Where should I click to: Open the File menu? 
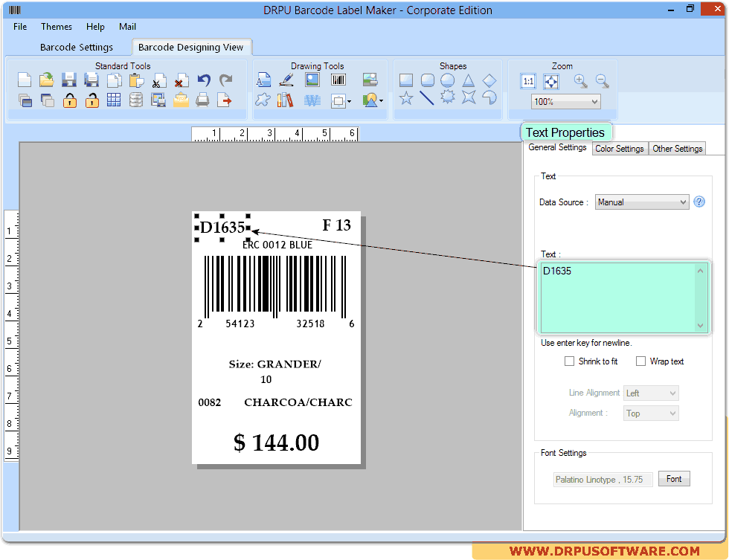(x=20, y=27)
